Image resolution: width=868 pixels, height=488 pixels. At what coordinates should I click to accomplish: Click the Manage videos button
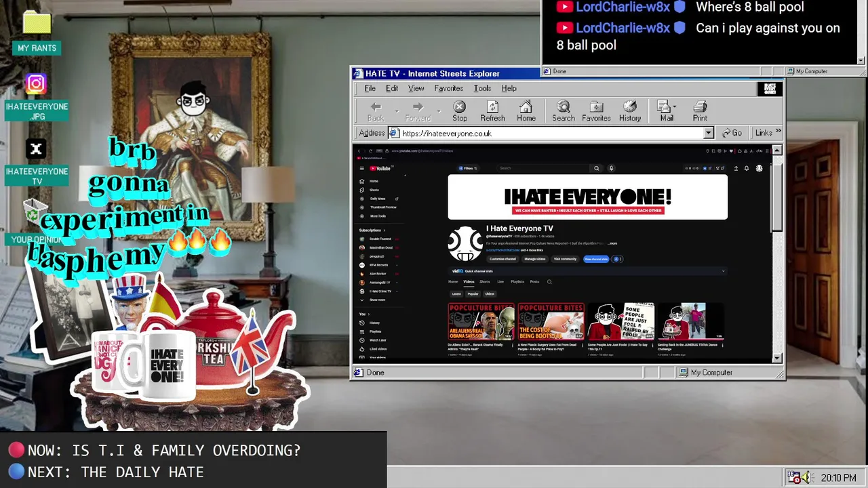tap(535, 259)
